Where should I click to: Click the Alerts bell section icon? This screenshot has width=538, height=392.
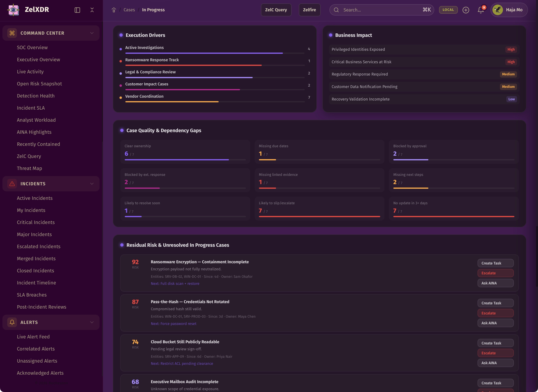click(x=12, y=322)
